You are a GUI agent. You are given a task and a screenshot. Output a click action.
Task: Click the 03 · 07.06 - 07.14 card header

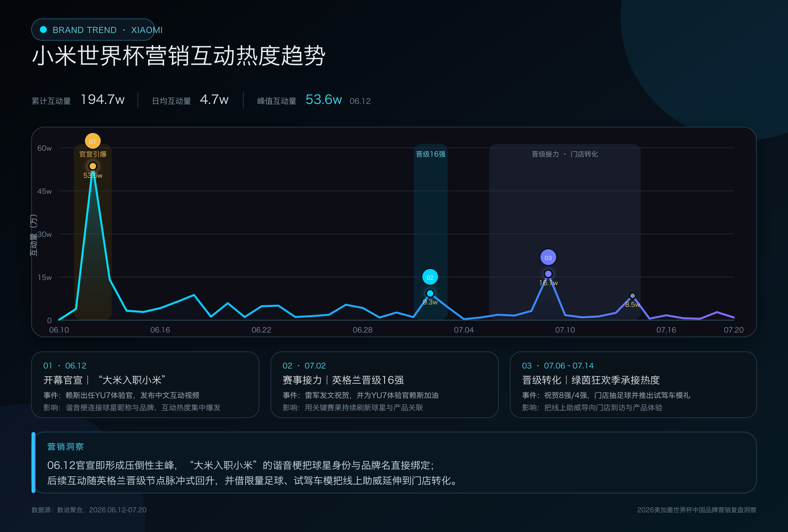point(558,366)
